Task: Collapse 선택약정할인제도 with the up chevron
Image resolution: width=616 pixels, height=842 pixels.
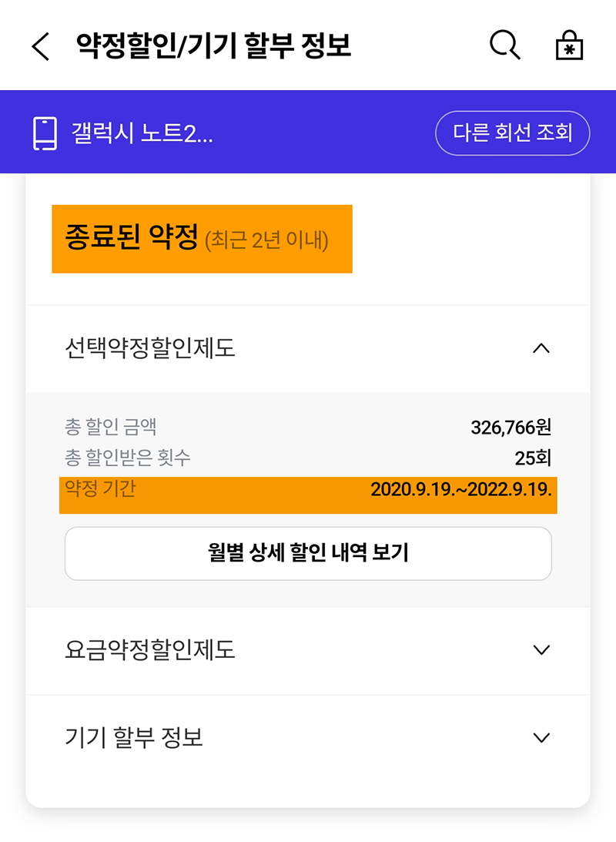Action: (541, 348)
